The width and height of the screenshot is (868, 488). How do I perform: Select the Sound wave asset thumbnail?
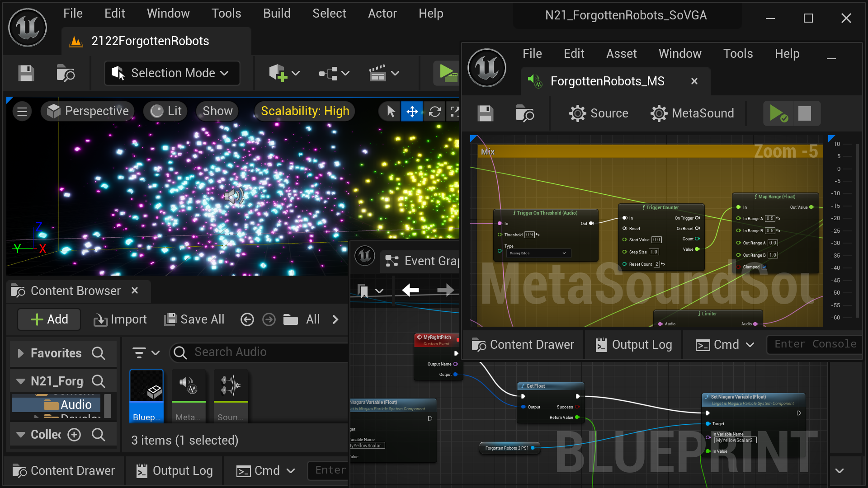tap(231, 396)
